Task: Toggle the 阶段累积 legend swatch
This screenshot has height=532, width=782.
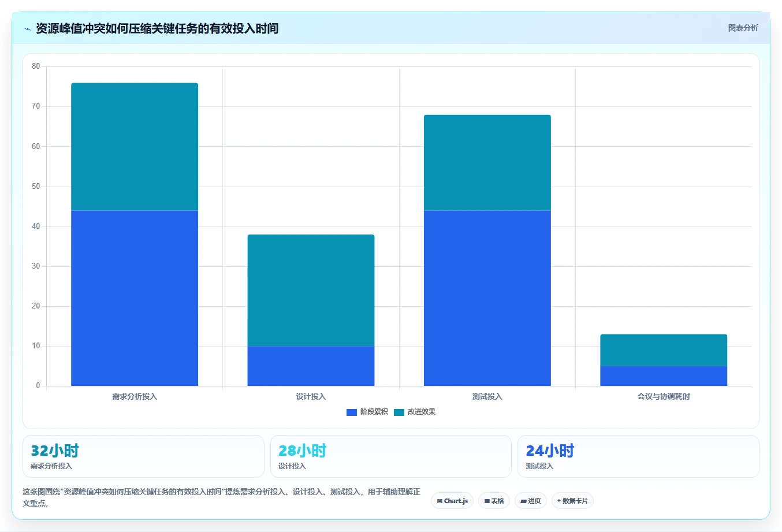Action: tap(351, 412)
